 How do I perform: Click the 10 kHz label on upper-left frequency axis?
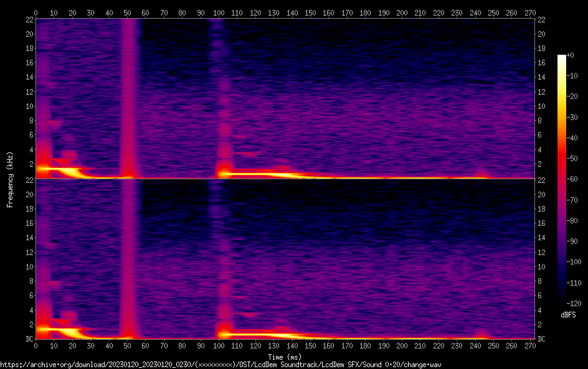[29, 106]
